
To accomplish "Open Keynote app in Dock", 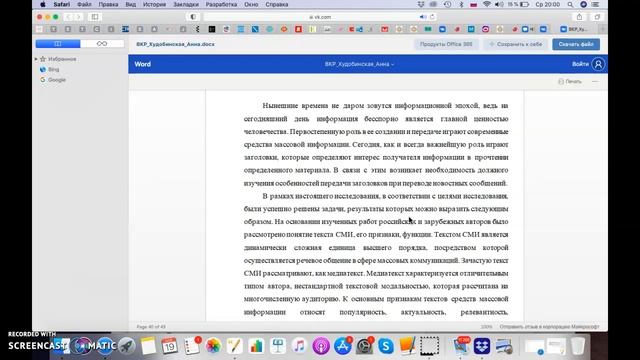I will [278, 346].
